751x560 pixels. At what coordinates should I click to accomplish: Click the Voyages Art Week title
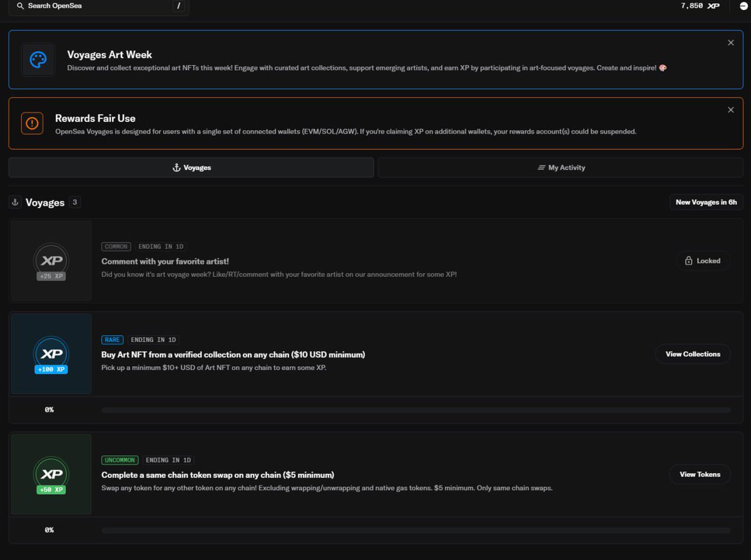pyautogui.click(x=110, y=54)
